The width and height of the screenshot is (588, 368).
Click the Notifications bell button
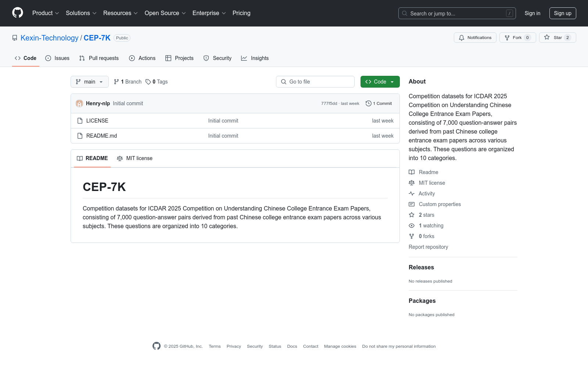[x=475, y=38]
